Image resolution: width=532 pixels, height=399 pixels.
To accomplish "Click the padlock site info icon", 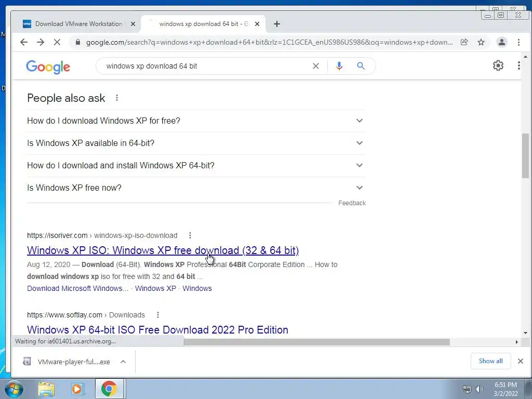I will coord(78,42).
